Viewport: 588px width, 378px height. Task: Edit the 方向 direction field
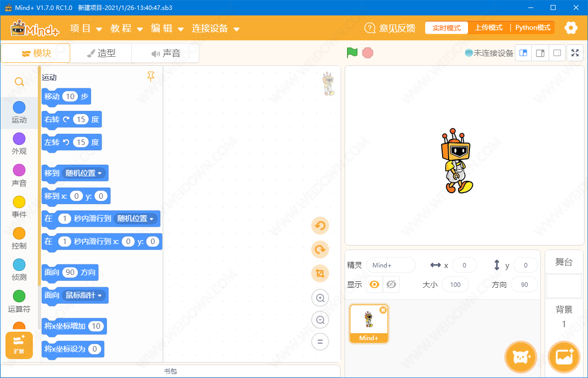coord(524,285)
